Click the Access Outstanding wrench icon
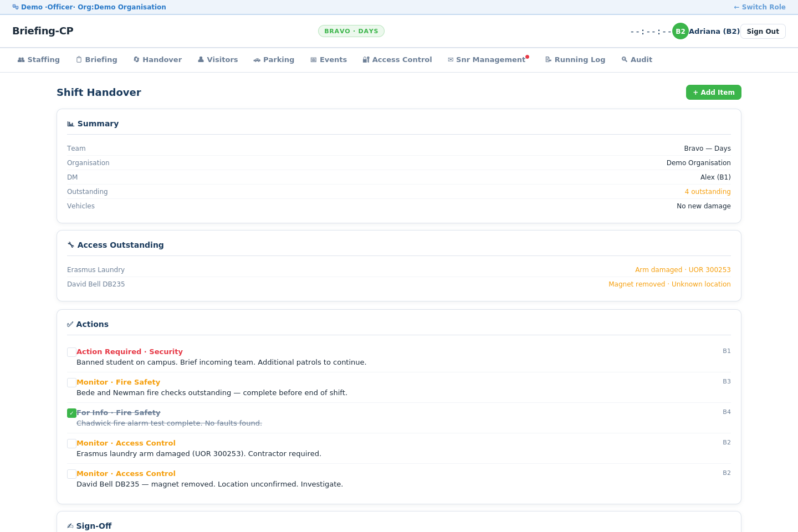 coord(70,245)
